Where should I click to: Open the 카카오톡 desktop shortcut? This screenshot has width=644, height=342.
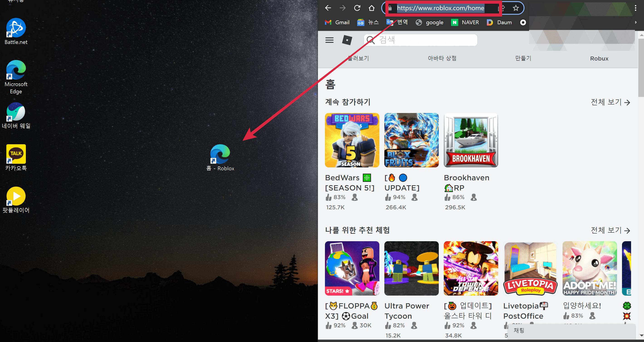[x=16, y=158]
